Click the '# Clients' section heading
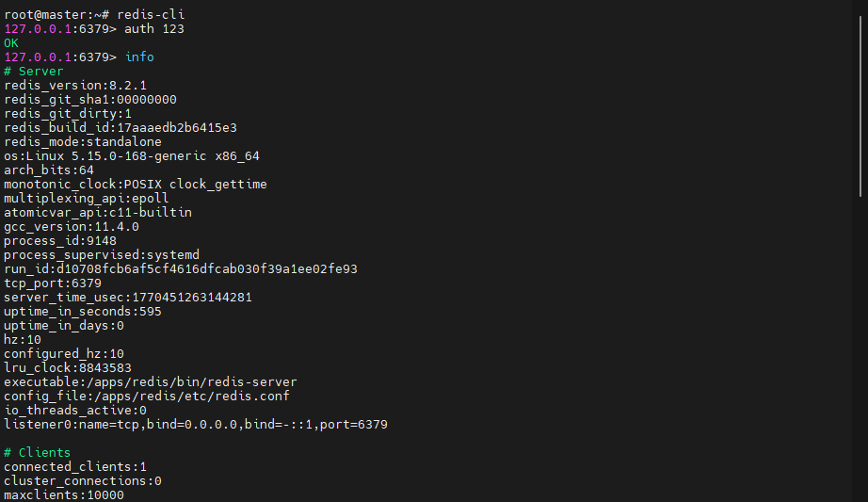This screenshot has width=868, height=502. point(38,452)
